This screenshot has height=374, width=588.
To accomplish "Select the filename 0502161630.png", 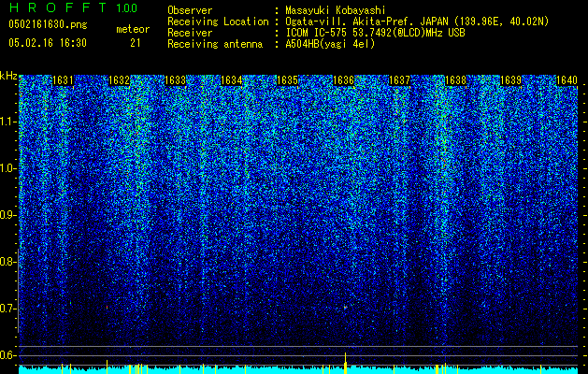I will point(48,25).
